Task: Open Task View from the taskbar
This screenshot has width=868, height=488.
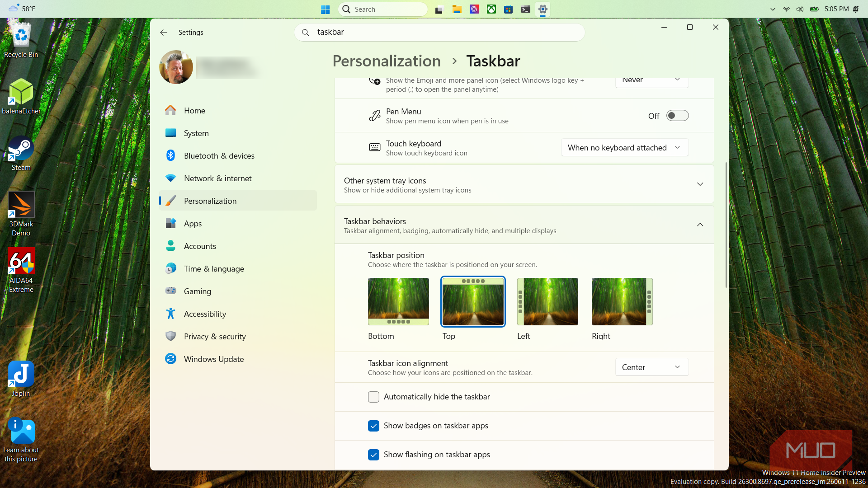Action: (439, 9)
